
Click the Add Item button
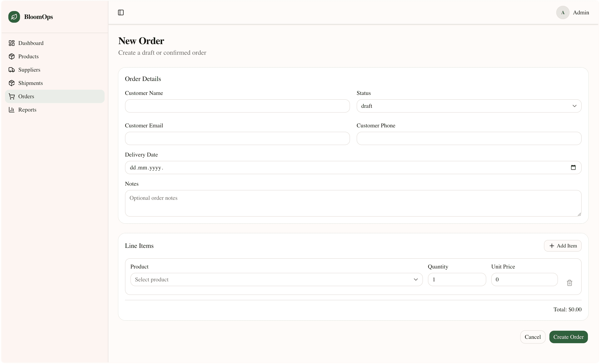(562, 246)
